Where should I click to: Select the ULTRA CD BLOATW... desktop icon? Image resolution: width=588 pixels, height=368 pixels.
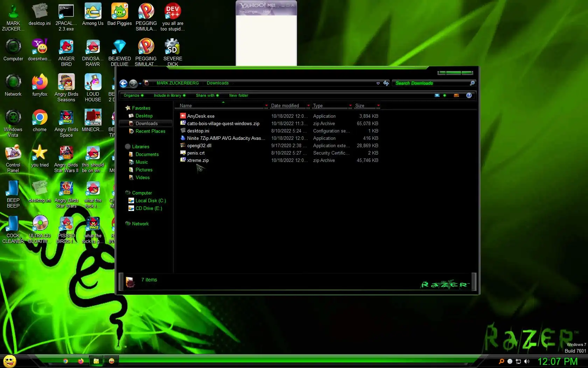(40, 230)
